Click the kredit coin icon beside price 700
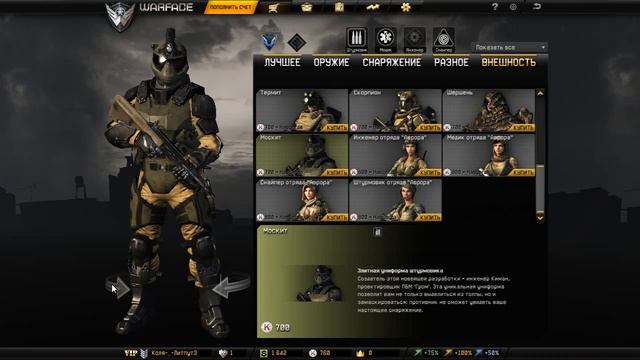 click(x=267, y=327)
